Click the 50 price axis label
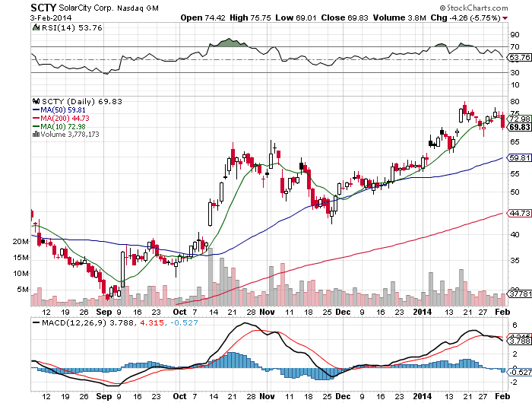Screen dimensions: 532x403 pos(515,192)
